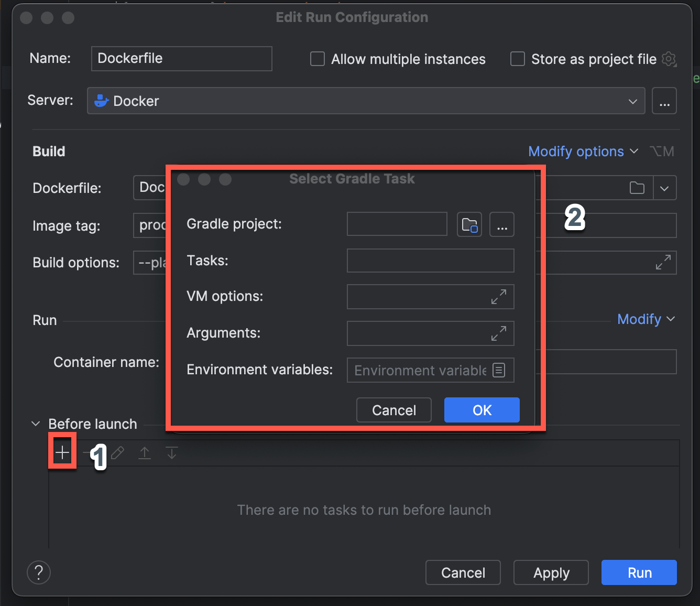The height and width of the screenshot is (606, 700).
Task: Open the Server Docker dropdown
Action: [x=366, y=101]
